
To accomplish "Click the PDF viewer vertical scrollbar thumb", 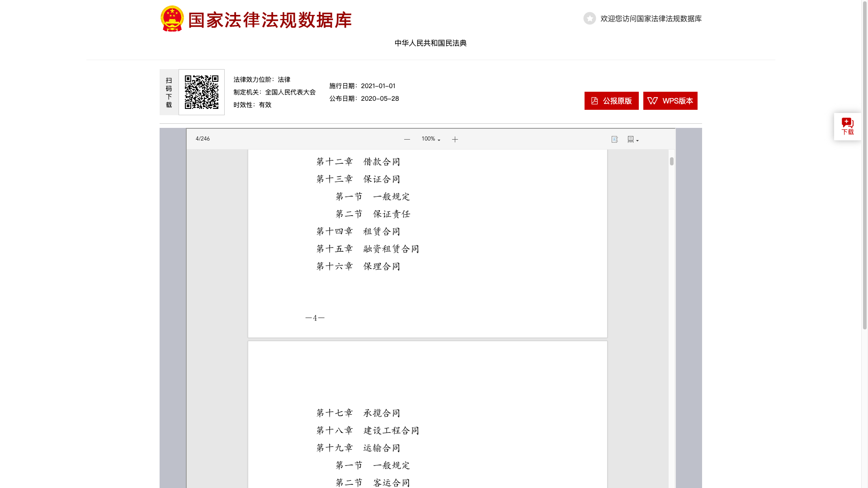I will click(672, 161).
